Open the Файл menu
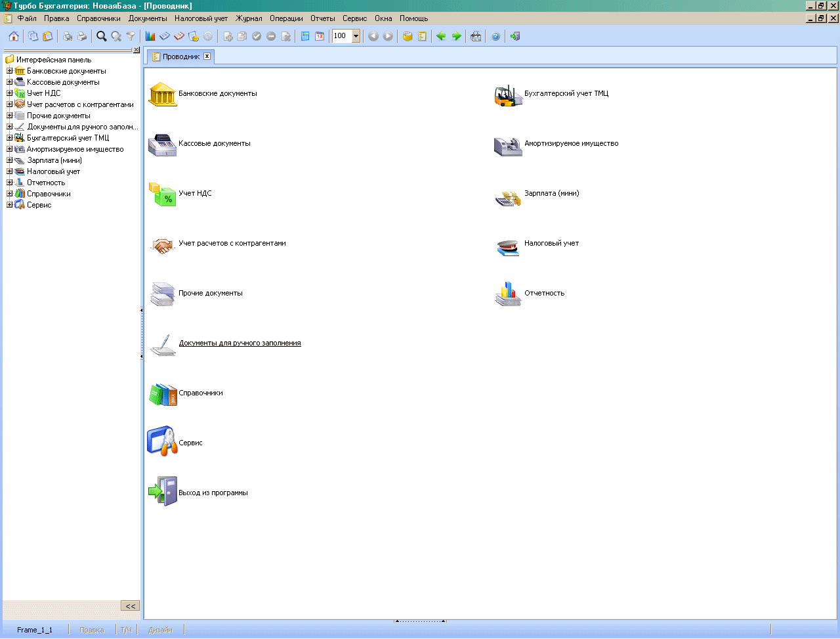Image resolution: width=840 pixels, height=639 pixels. pyautogui.click(x=27, y=18)
